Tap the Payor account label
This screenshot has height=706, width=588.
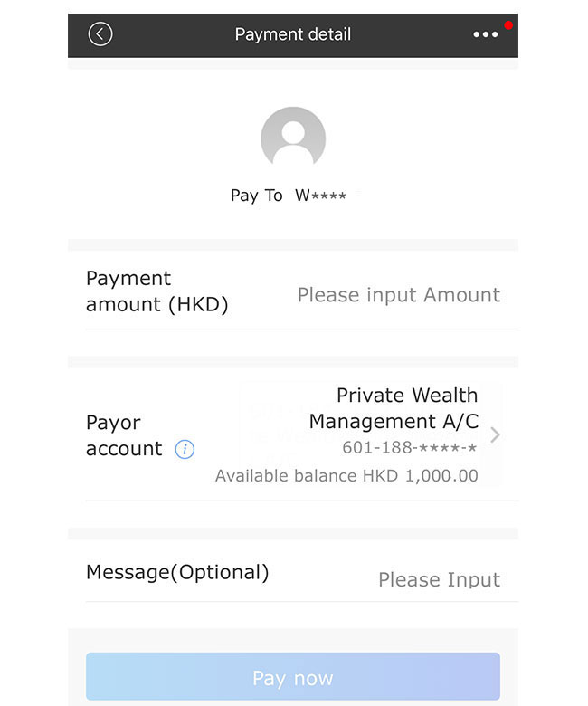[x=124, y=436]
